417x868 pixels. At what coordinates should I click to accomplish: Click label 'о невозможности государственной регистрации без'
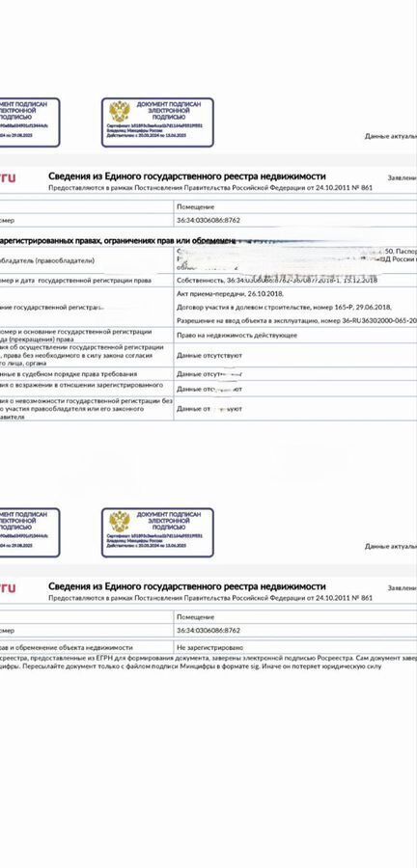(87, 400)
